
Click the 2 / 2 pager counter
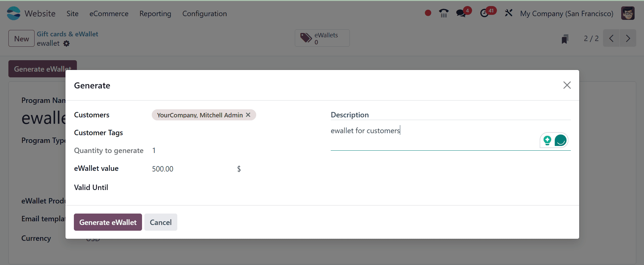coord(591,38)
